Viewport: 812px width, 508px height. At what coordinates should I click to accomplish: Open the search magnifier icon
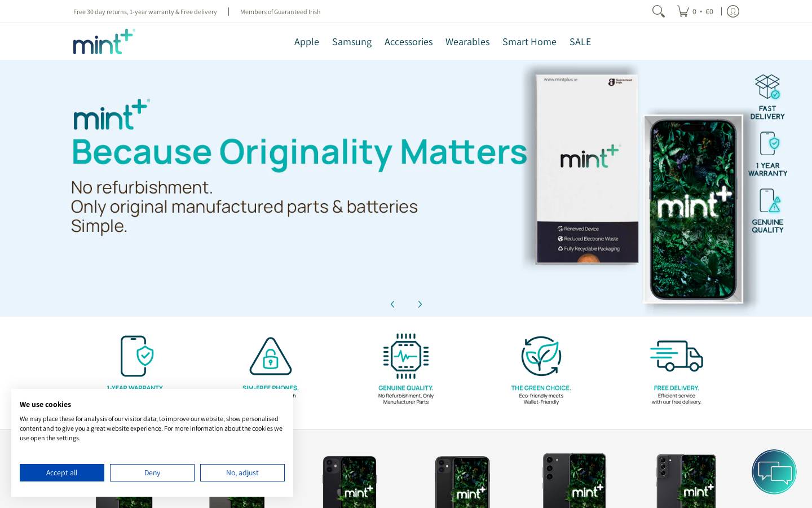point(658,11)
